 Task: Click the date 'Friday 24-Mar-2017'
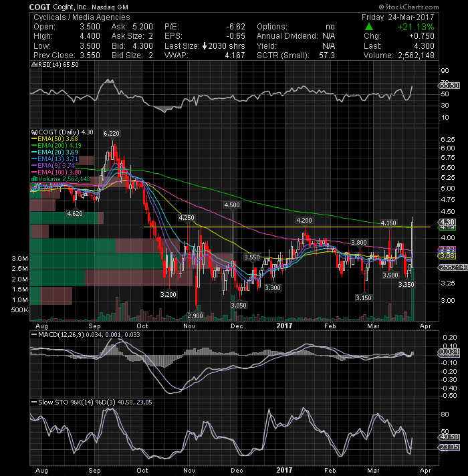click(x=398, y=17)
